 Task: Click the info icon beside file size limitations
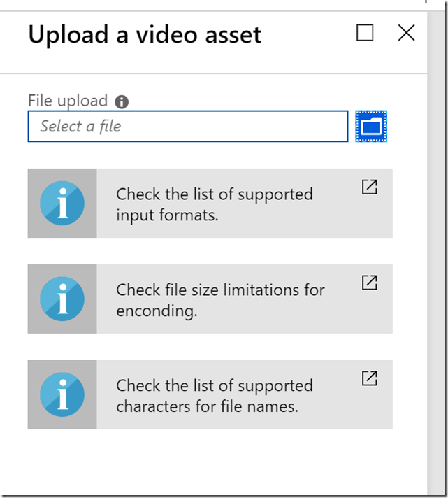[62, 299]
